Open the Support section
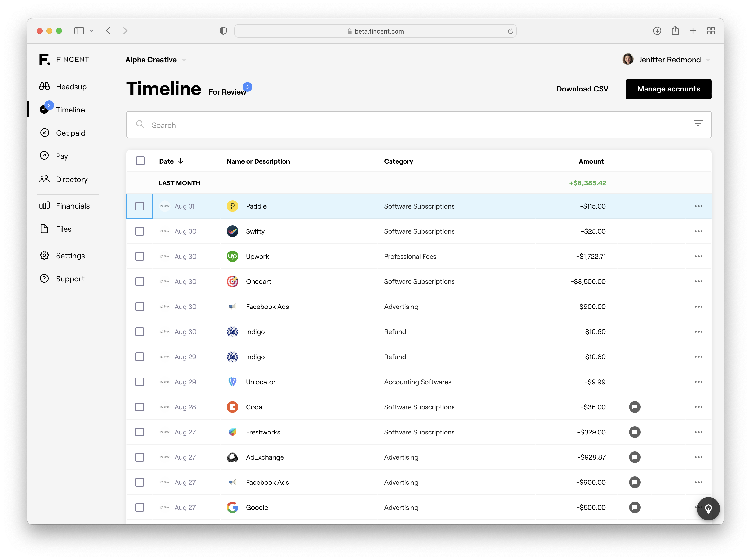751x560 pixels. coord(70,278)
